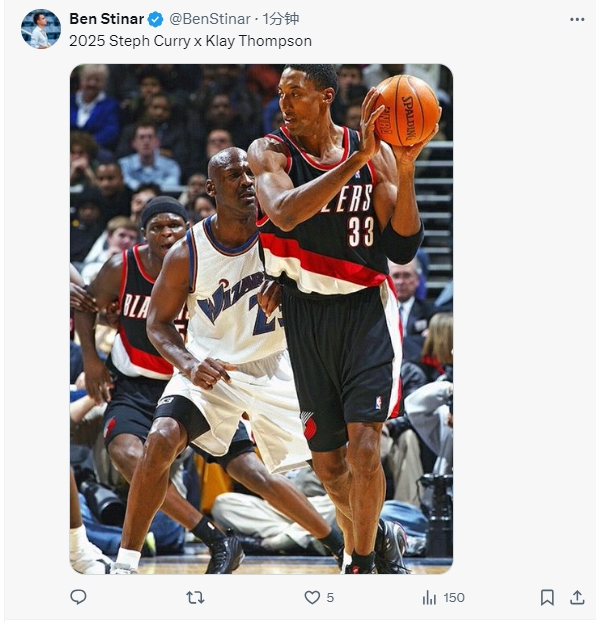
Task: Share the post with the upload arrow icon
Action: (577, 597)
